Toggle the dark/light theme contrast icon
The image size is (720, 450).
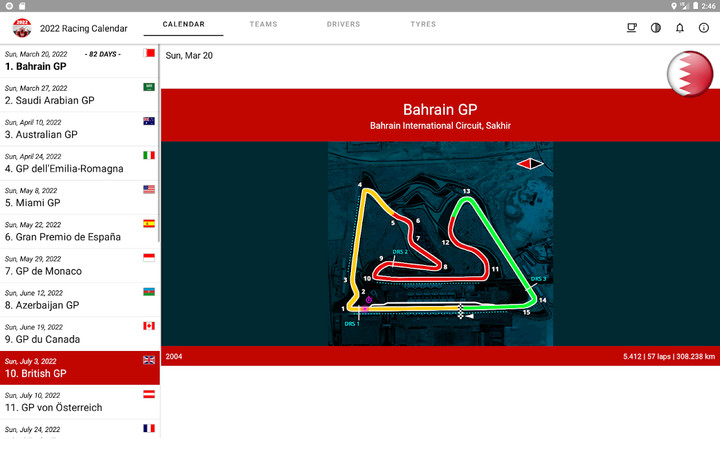tap(656, 28)
